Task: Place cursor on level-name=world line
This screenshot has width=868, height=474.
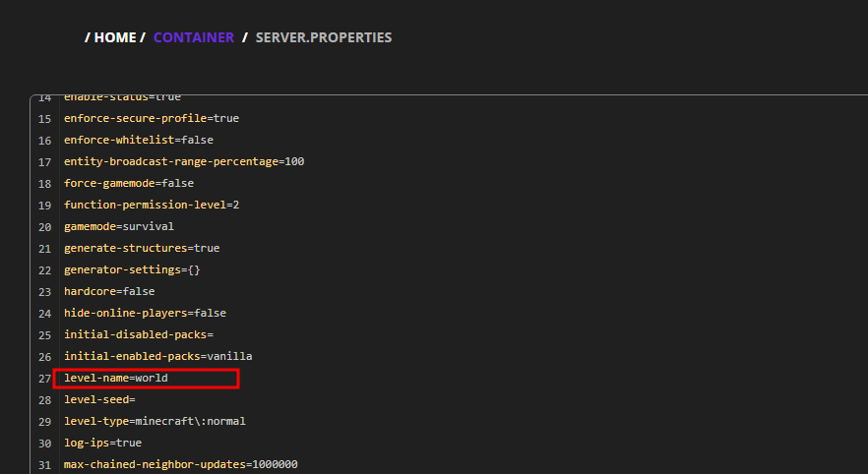Action: pyautogui.click(x=116, y=378)
